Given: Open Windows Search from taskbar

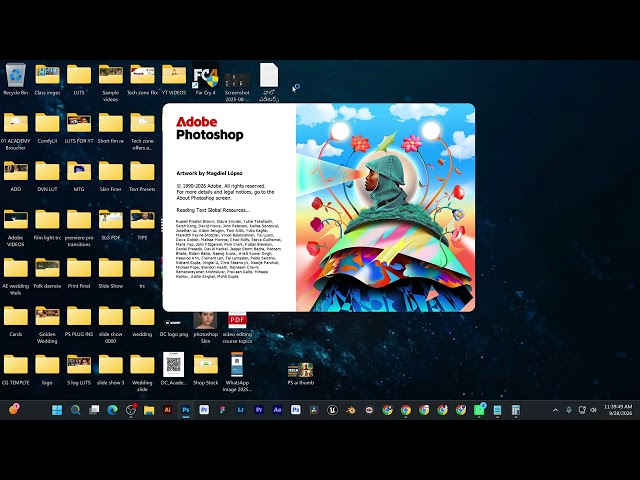Looking at the screenshot, I should [x=76, y=410].
